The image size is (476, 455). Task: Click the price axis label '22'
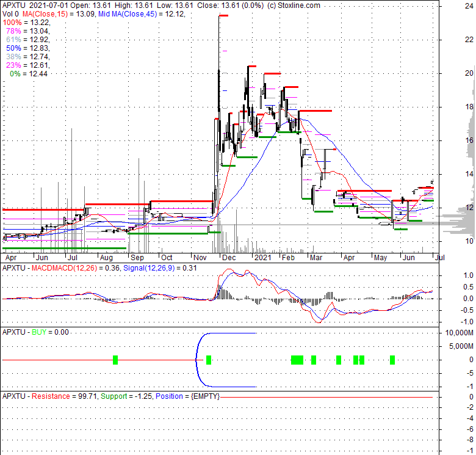pos(469,40)
